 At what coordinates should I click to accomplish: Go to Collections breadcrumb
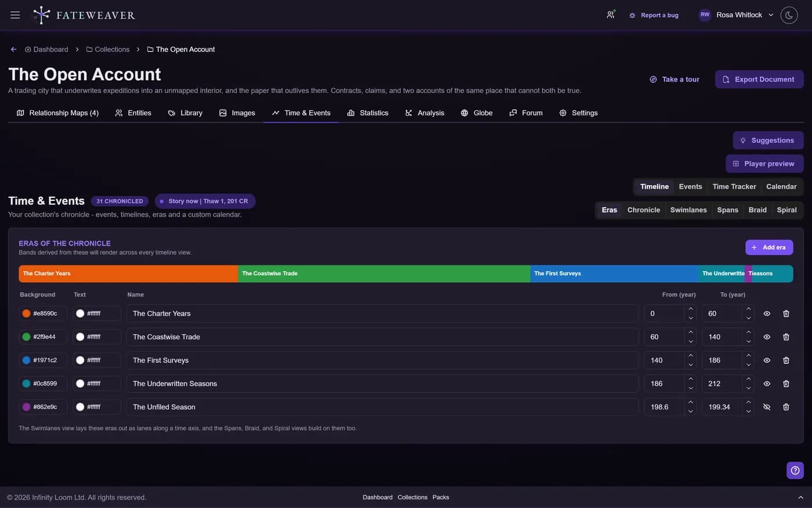(x=108, y=49)
